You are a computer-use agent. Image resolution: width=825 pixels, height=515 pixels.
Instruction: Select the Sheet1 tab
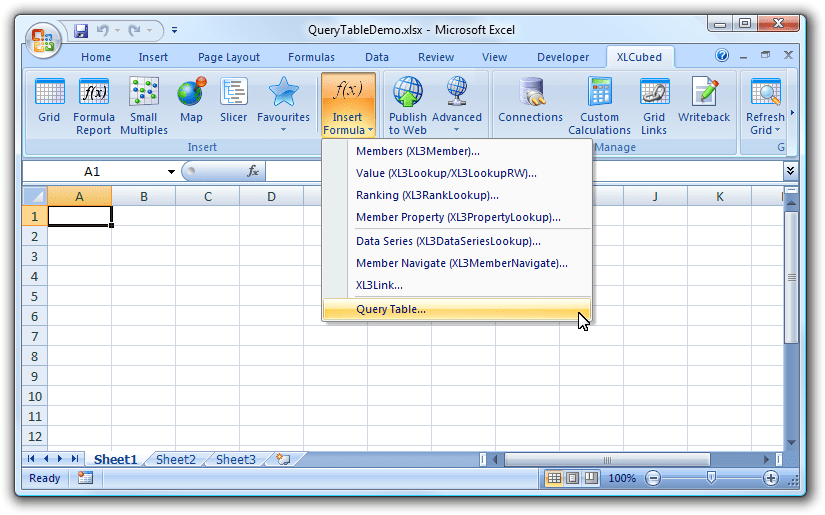(x=115, y=460)
